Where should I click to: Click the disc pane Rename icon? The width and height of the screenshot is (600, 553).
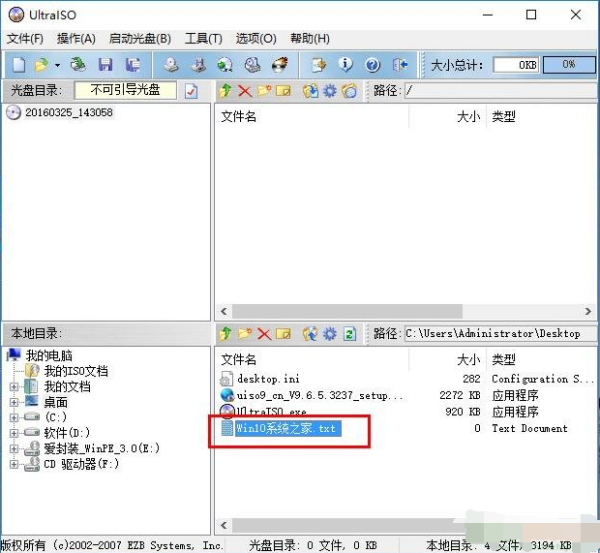(283, 91)
